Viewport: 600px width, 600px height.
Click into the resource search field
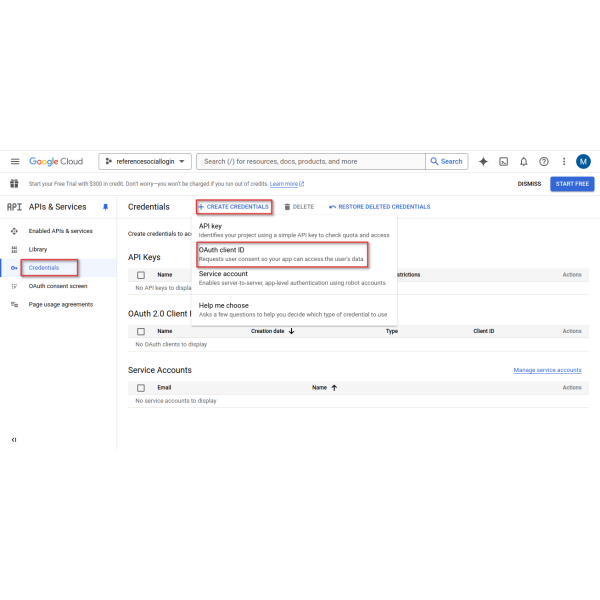pos(312,161)
